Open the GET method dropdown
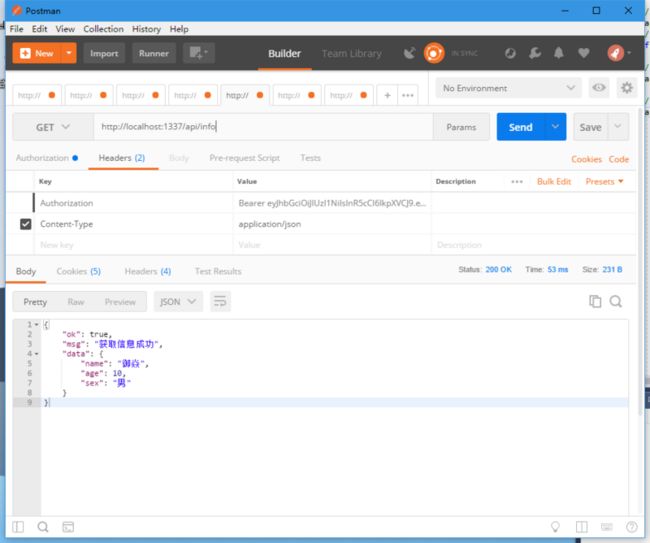The height and width of the screenshot is (543, 650). point(53,127)
